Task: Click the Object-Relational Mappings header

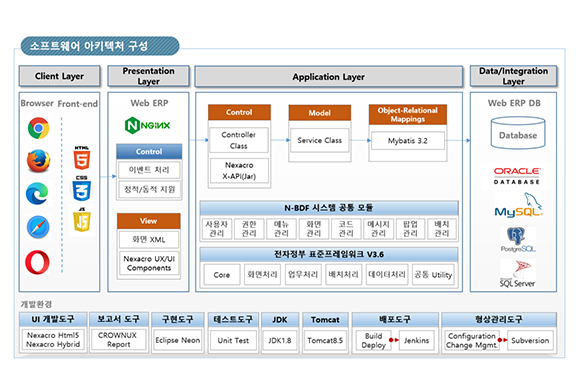Action: click(408, 115)
